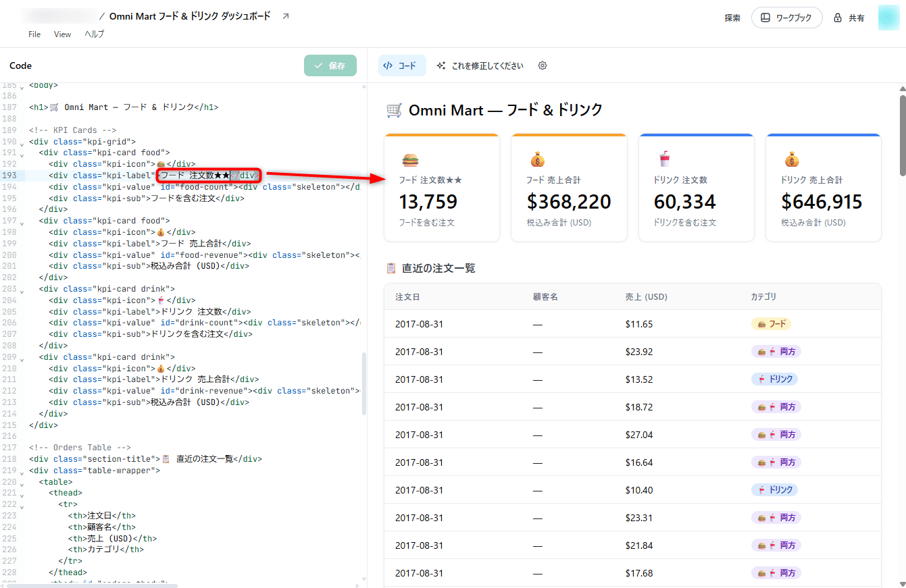Click the フードを含む注文 subtitle in preview
Screen dimensions: 906x588
427,223
